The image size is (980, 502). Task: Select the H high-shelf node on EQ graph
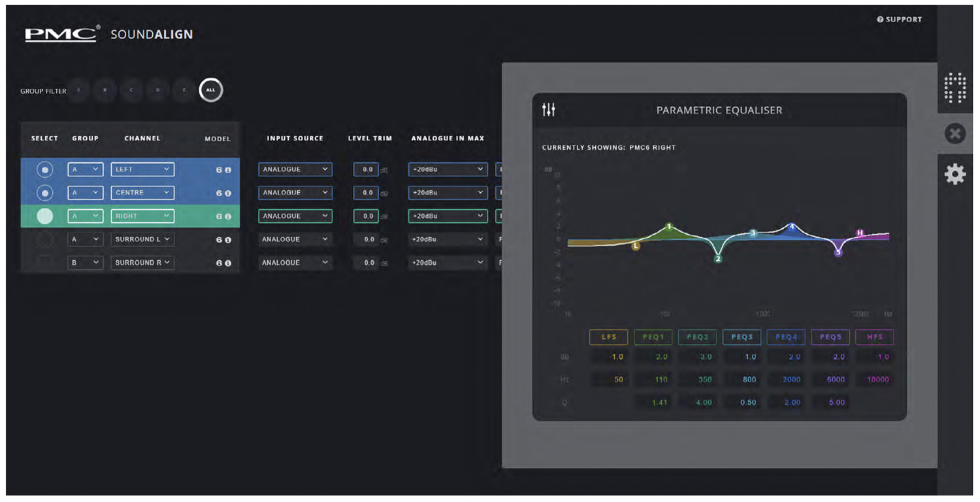coord(860,233)
